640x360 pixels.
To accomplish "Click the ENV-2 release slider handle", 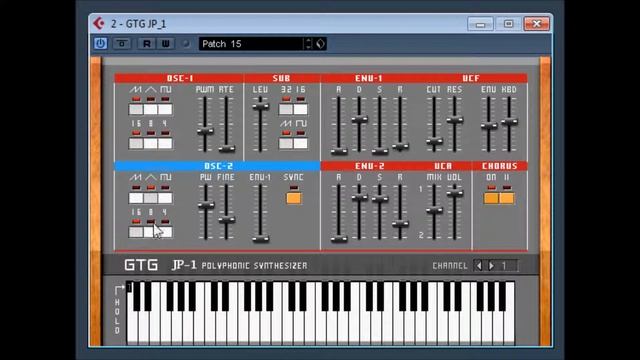I will pyautogui.click(x=400, y=224).
